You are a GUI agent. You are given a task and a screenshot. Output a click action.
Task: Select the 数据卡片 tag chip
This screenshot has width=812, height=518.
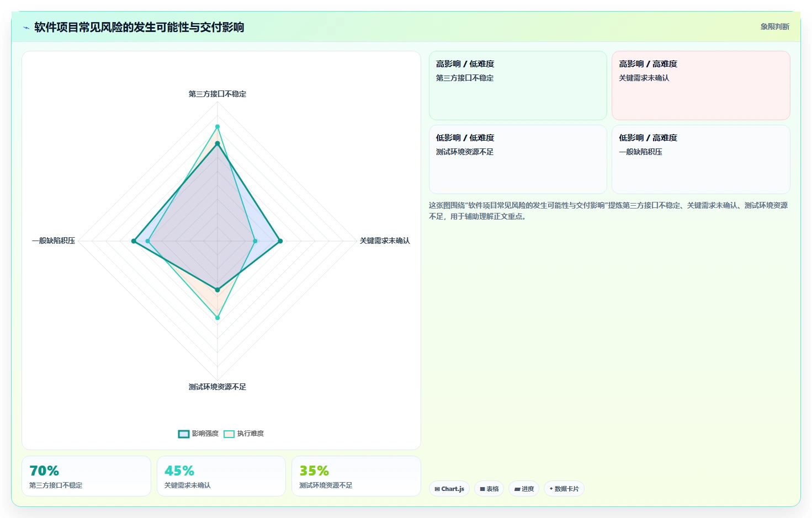point(564,489)
